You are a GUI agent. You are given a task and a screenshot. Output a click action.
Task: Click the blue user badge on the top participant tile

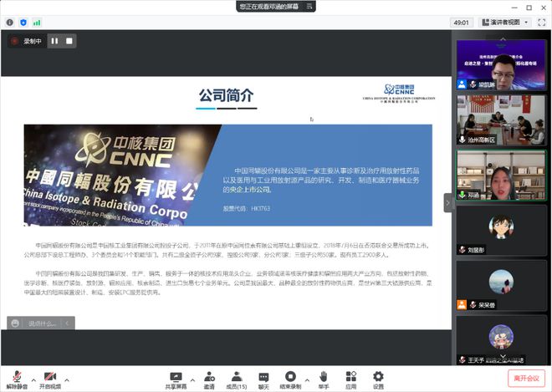click(462, 84)
